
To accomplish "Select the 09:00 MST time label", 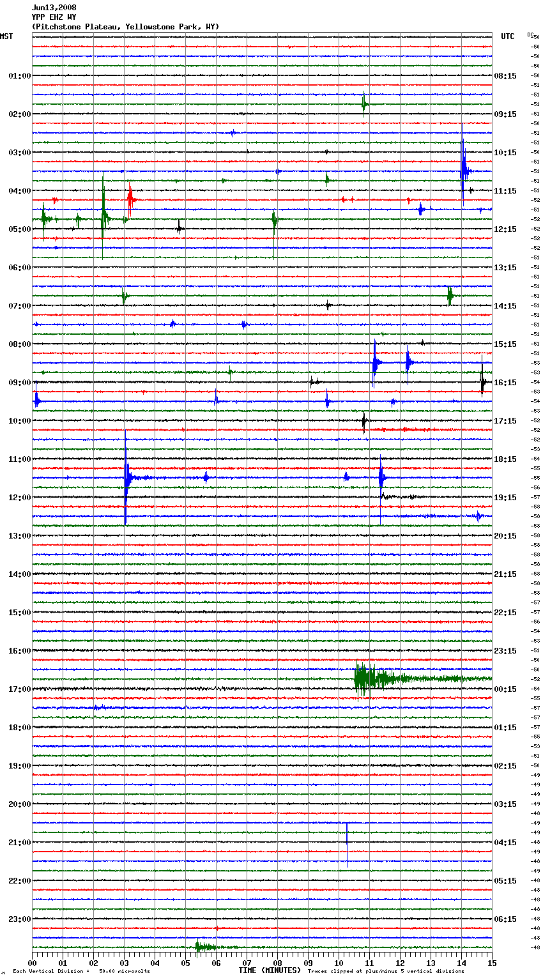I will point(19,383).
